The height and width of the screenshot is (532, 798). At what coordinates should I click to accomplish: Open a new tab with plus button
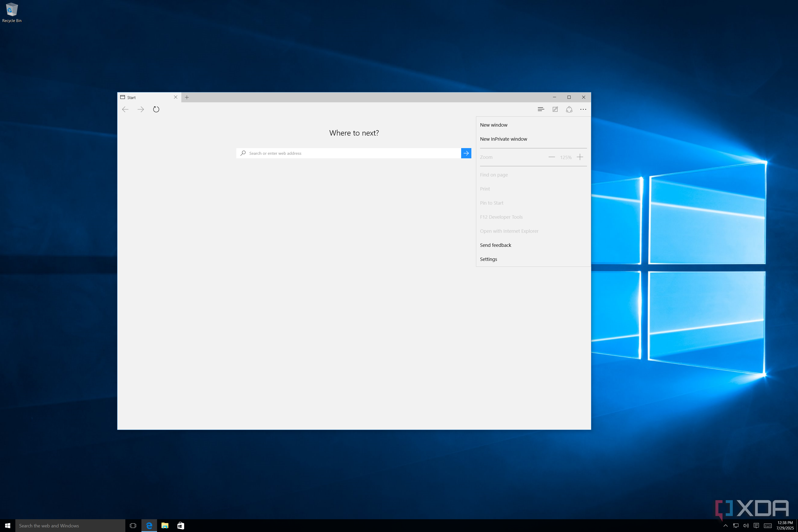187,97
